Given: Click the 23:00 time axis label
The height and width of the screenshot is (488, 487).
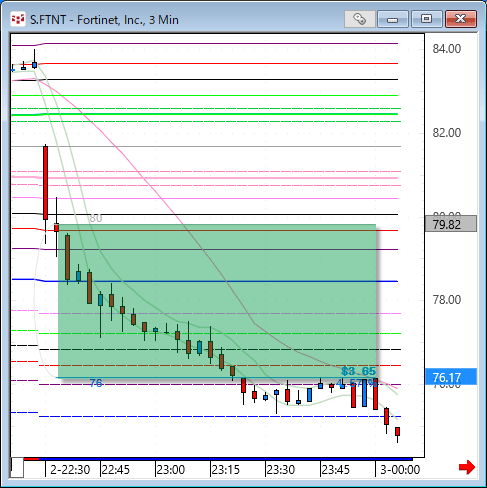Looking at the screenshot, I should 171,470.
